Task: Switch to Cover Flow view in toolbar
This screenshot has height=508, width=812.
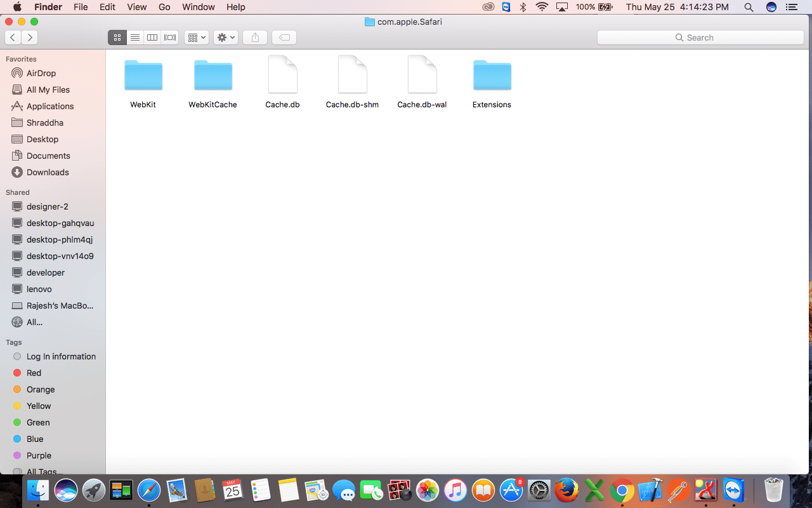Action: [x=170, y=37]
